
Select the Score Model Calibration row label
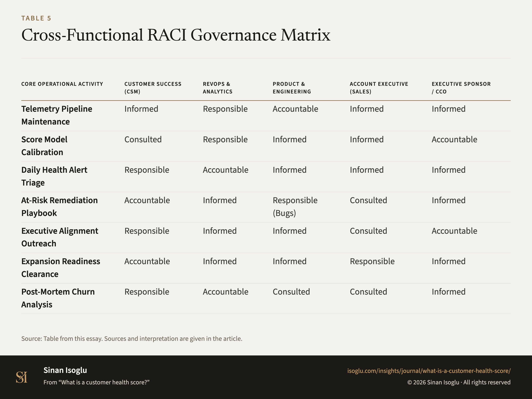pyautogui.click(x=44, y=146)
